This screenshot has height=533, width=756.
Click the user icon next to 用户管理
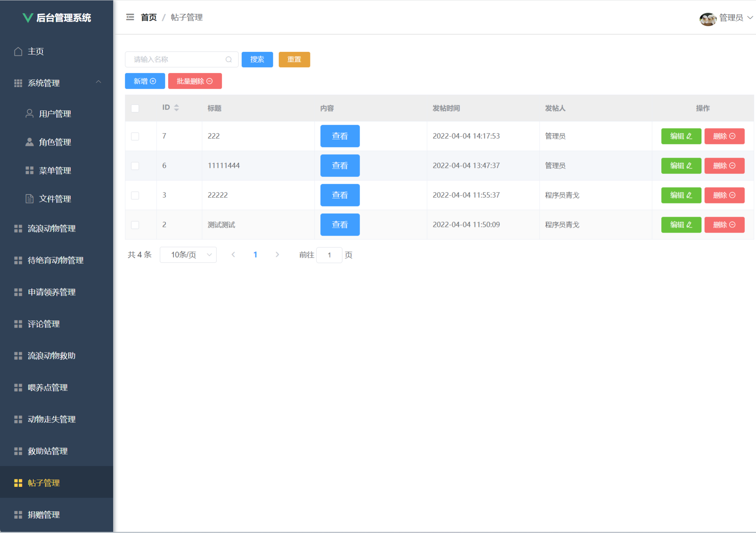(x=29, y=113)
